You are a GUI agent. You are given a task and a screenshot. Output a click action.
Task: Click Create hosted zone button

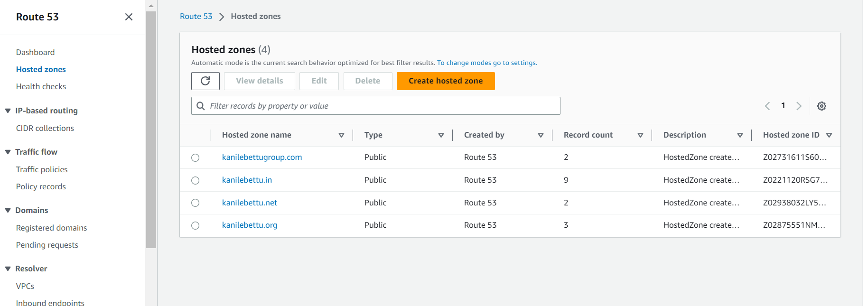pos(446,81)
